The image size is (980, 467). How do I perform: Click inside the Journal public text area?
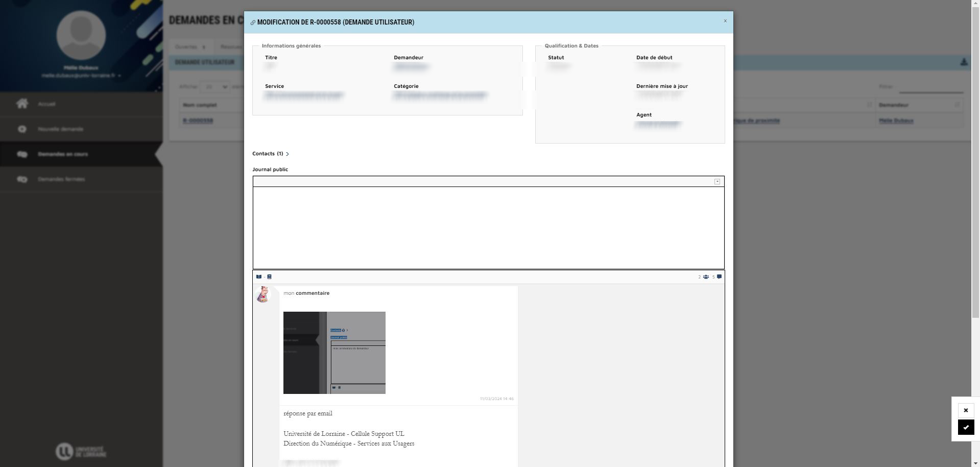click(x=488, y=227)
